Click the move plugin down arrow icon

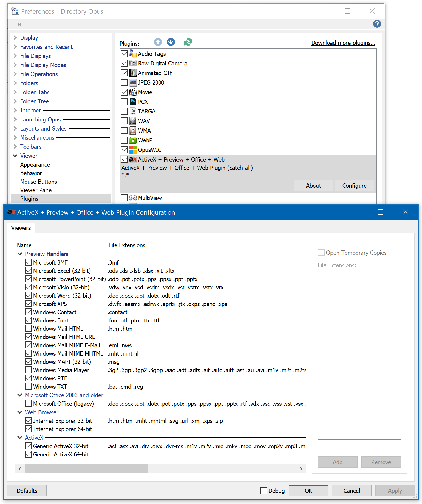tap(171, 42)
